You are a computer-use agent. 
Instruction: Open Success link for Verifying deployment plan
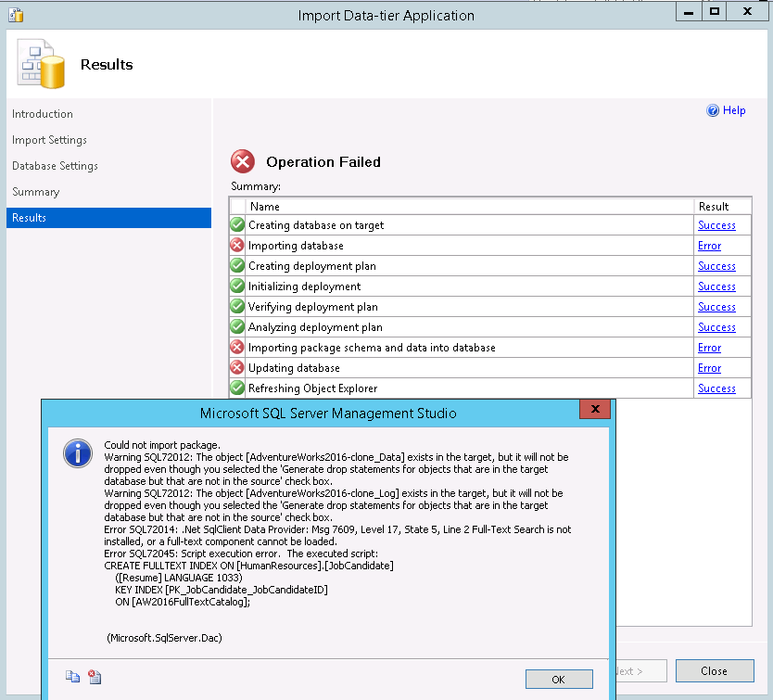coord(716,307)
